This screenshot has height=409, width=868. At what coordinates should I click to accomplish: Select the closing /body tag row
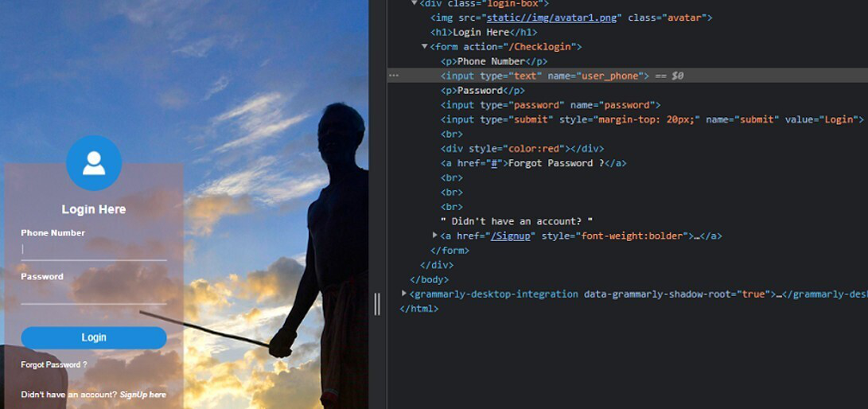429,279
